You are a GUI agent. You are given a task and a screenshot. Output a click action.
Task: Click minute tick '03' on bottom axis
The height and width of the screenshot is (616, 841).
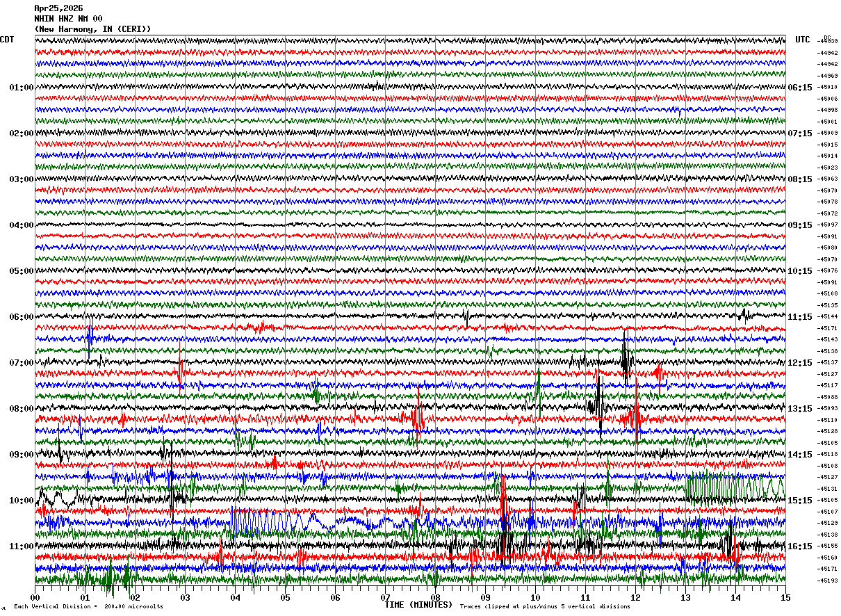pos(185,597)
